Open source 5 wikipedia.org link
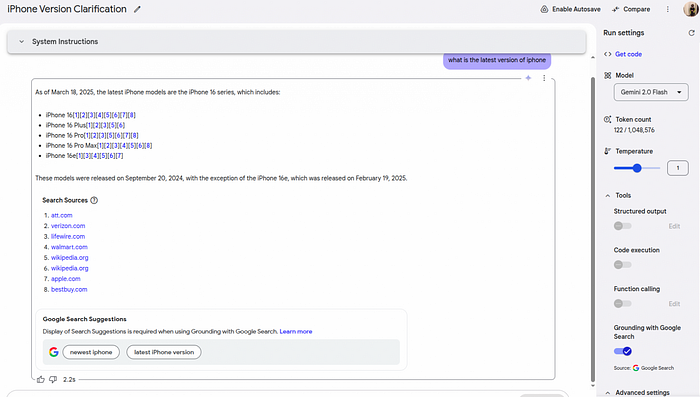This screenshot has width=700, height=397. coord(70,258)
